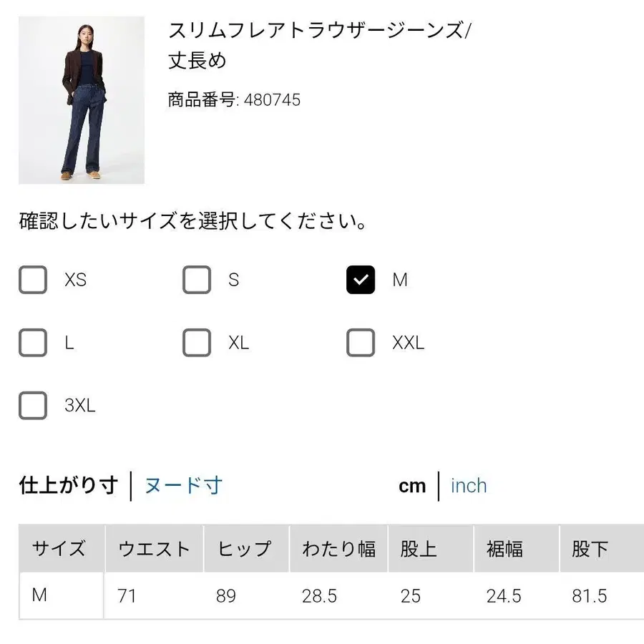
Task: Check the 3XL size checkbox
Action: (x=32, y=406)
